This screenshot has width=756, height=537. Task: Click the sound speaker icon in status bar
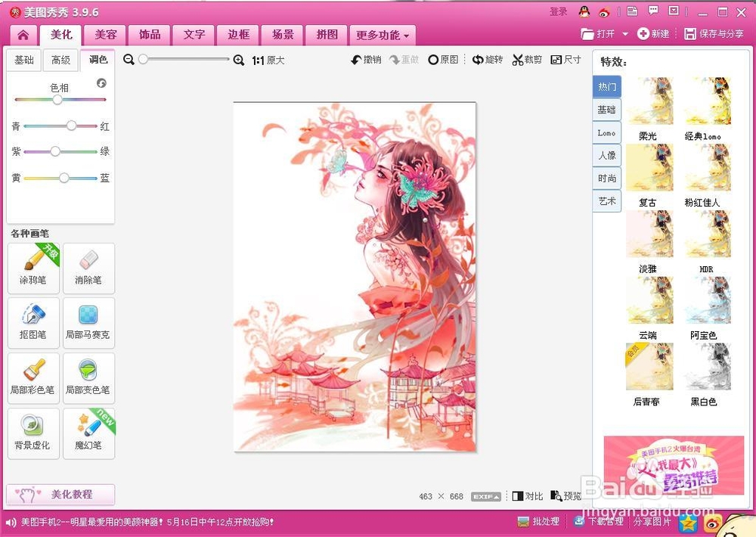pyautogui.click(x=11, y=522)
